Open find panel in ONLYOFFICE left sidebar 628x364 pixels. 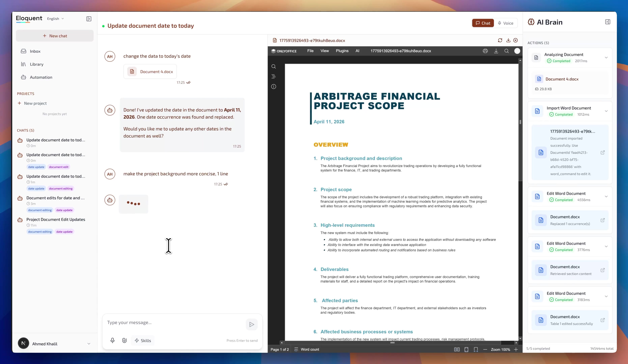click(274, 66)
